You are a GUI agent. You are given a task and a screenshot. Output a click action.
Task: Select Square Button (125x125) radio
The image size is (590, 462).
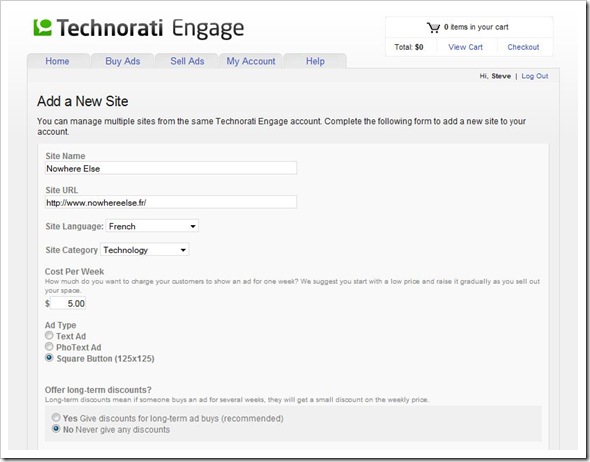(x=49, y=357)
